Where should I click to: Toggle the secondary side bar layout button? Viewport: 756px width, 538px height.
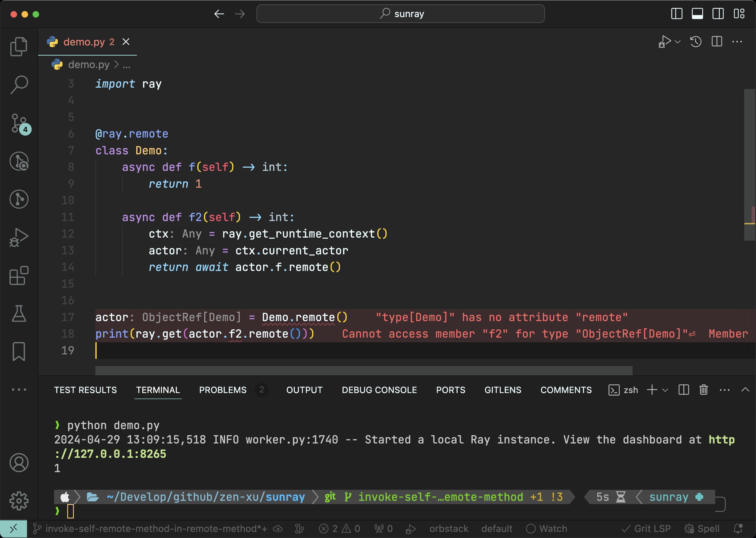(718, 14)
